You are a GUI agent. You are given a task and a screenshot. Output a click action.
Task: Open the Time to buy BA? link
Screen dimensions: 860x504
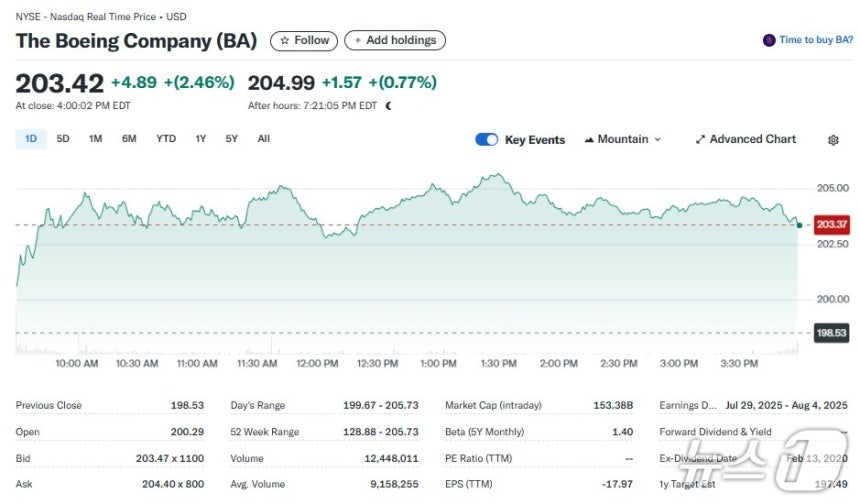pyautogui.click(x=816, y=40)
